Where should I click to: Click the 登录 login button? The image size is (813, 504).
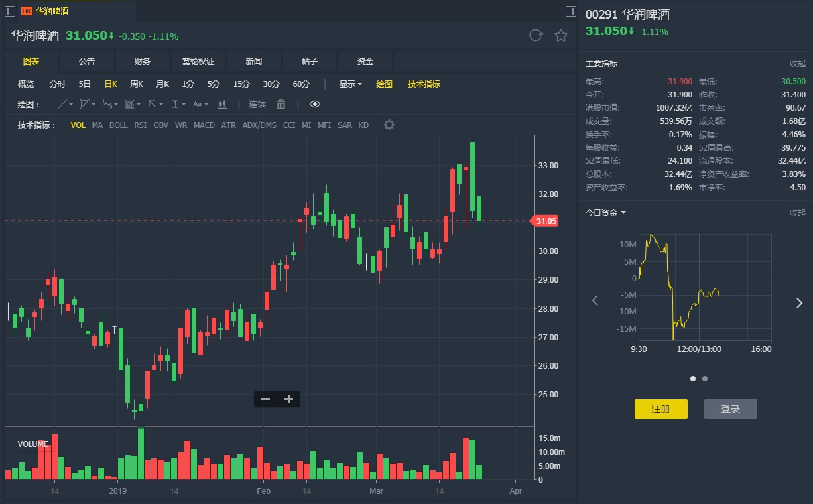[730, 409]
